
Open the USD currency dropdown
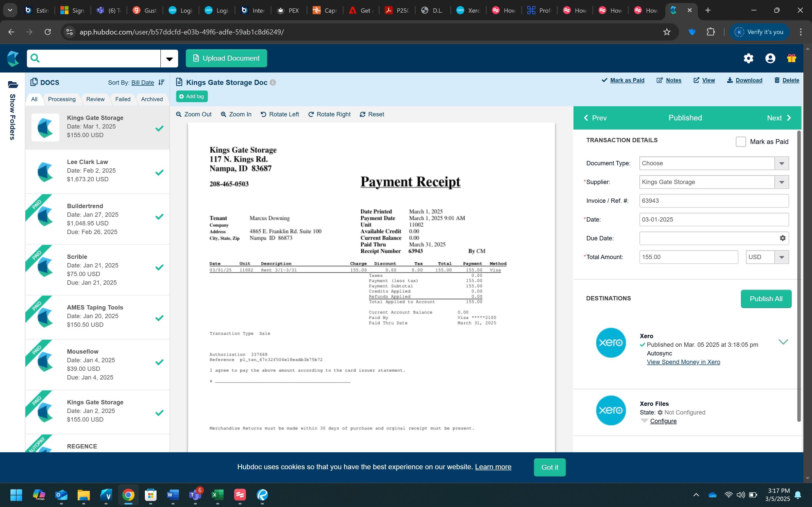point(782,257)
